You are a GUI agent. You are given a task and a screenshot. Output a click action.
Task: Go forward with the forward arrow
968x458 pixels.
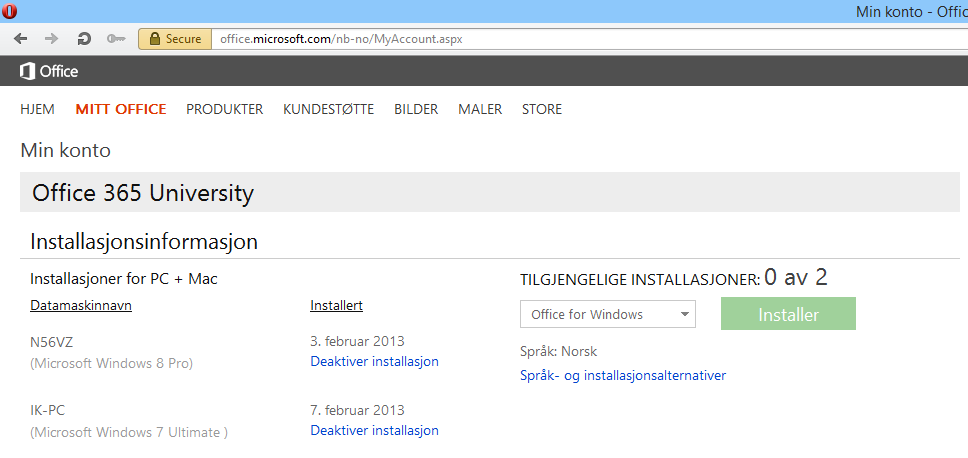pos(52,39)
